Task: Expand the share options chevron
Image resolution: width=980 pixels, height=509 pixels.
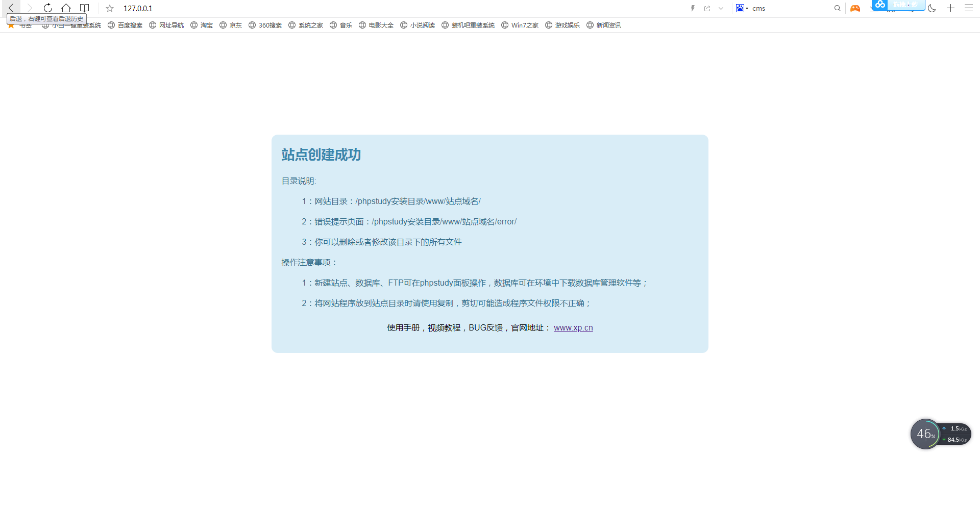Action: (x=721, y=8)
